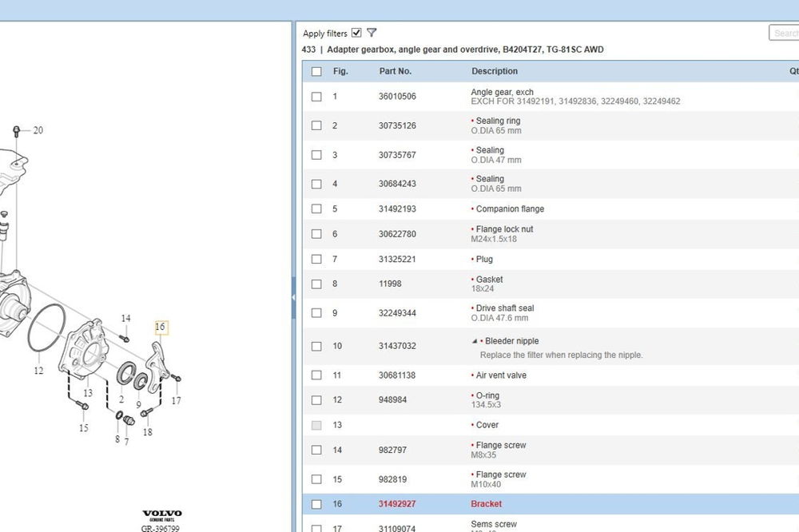Open part number 31492927 link
This screenshot has width=799, height=532.
396,504
